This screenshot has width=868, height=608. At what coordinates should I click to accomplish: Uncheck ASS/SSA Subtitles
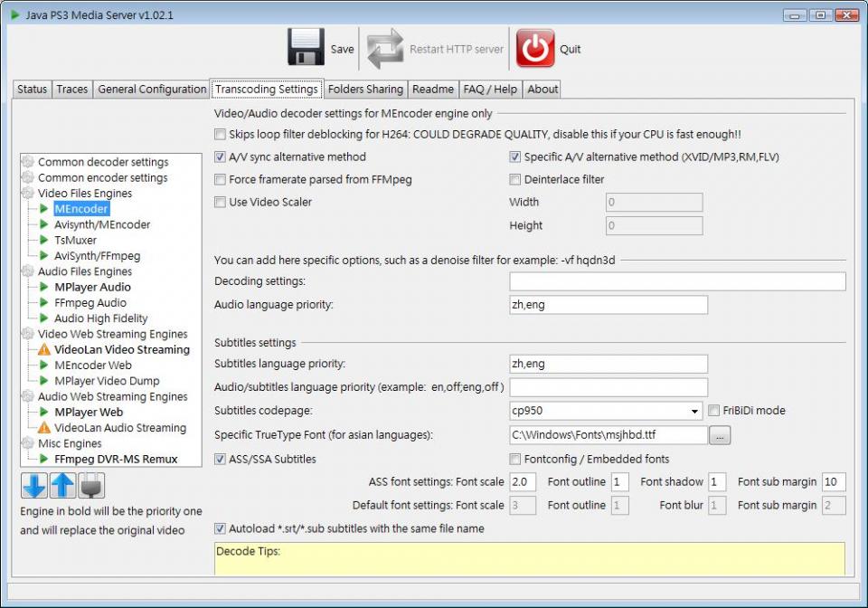pos(221,459)
